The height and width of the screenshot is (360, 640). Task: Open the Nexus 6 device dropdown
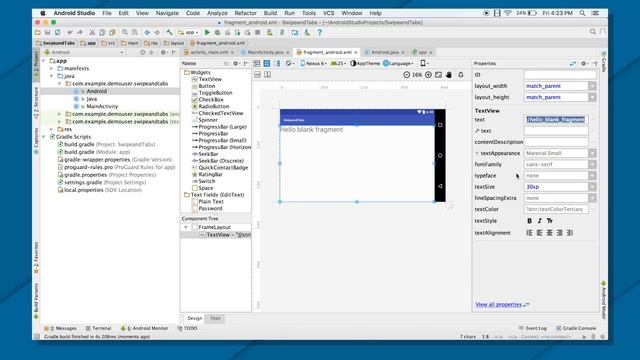(314, 63)
